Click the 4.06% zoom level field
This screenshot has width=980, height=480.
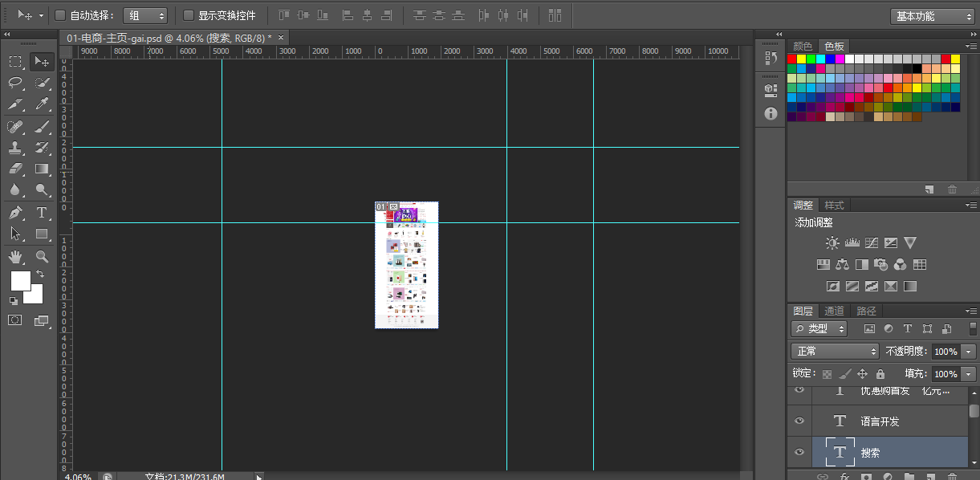78,477
